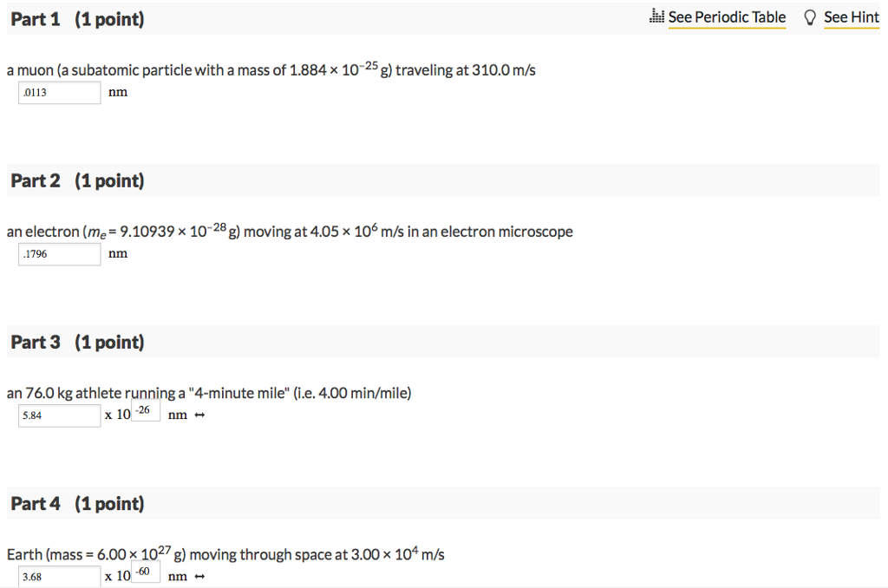The height and width of the screenshot is (588, 888).
Task: Select the Part 2 answer field containing .1796
Action: [x=59, y=253]
